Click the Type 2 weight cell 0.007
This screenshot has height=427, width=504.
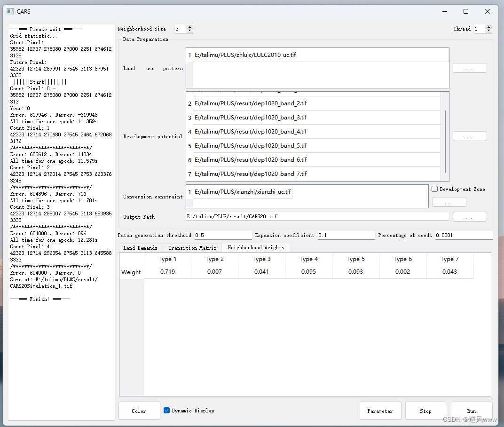click(x=214, y=272)
